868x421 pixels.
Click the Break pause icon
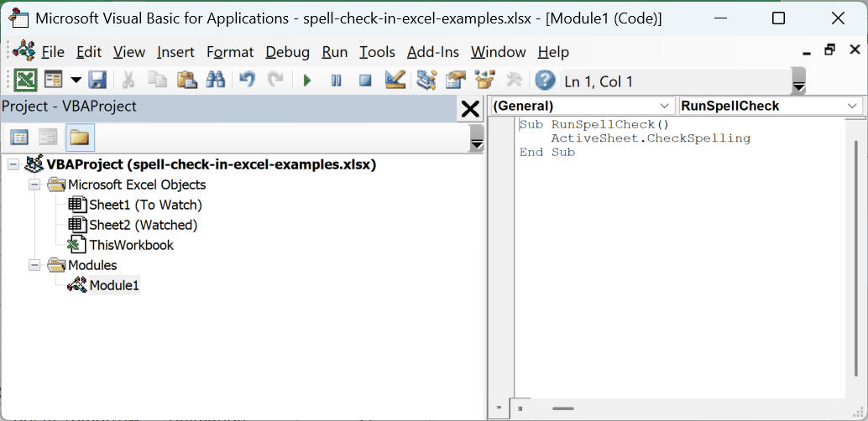coord(336,81)
